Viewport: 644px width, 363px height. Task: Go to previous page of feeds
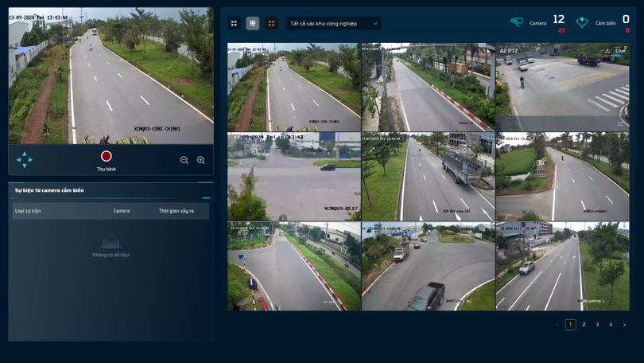click(x=557, y=325)
